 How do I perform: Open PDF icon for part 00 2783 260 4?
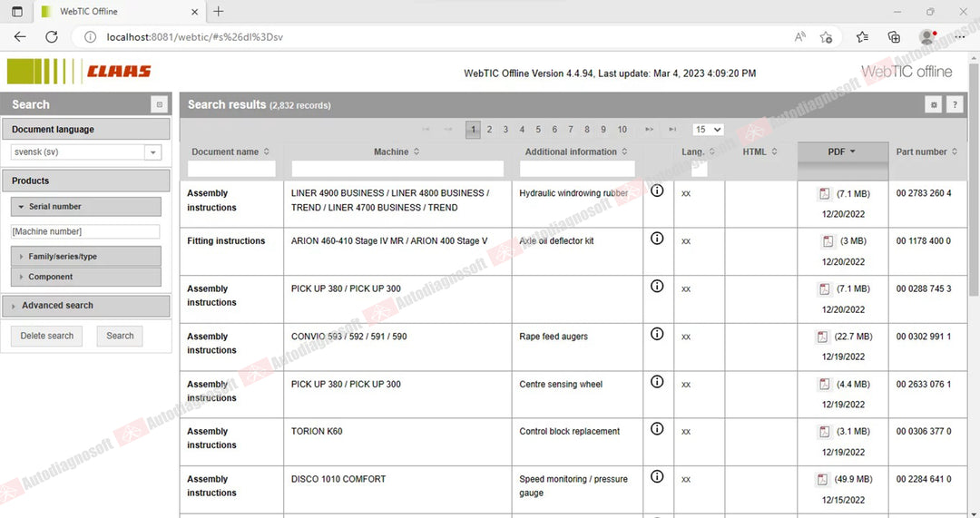(x=824, y=194)
